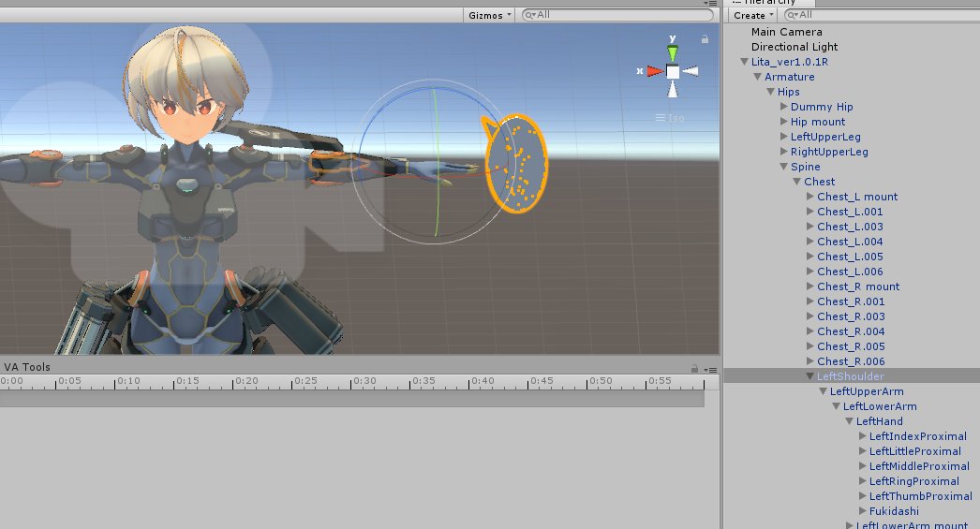
Task: Expand the RightUpperLeg node
Action: click(x=784, y=151)
